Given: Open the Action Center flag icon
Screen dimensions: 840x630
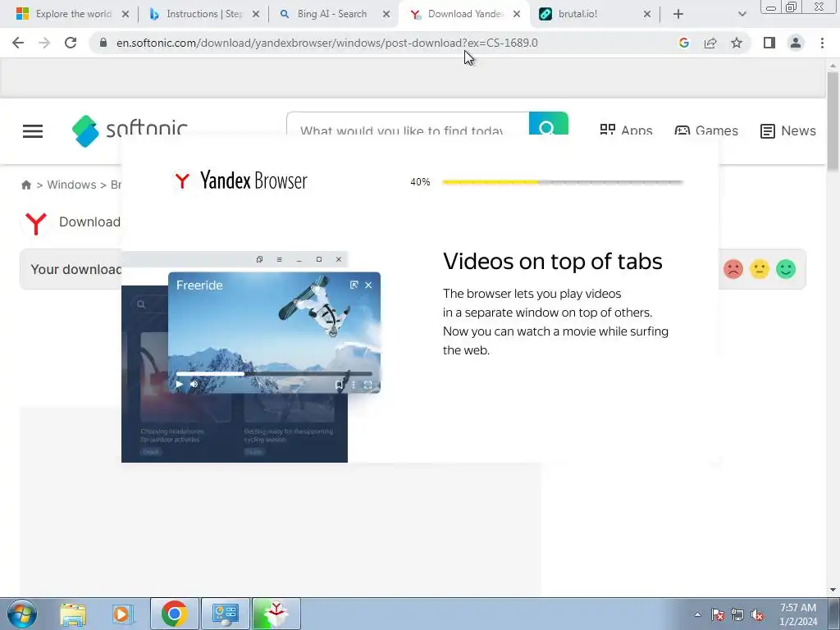Looking at the screenshot, I should (717, 614).
